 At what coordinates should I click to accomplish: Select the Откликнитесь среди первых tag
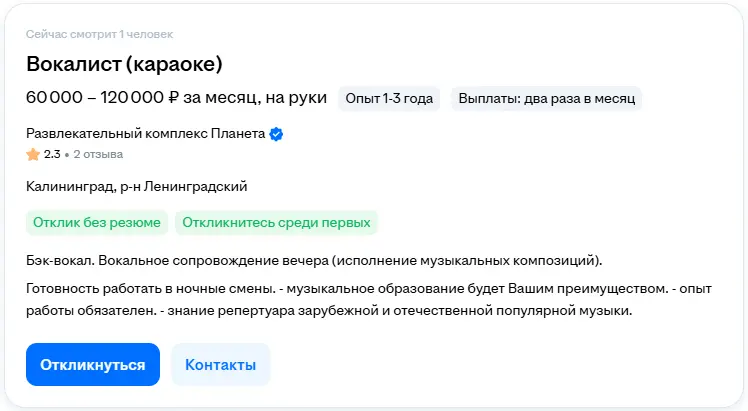click(277, 222)
